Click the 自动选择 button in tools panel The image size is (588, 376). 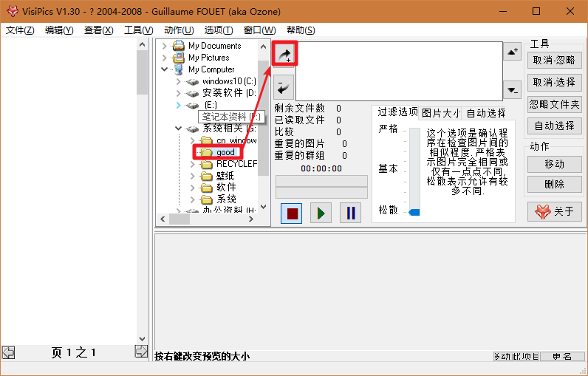pyautogui.click(x=554, y=126)
